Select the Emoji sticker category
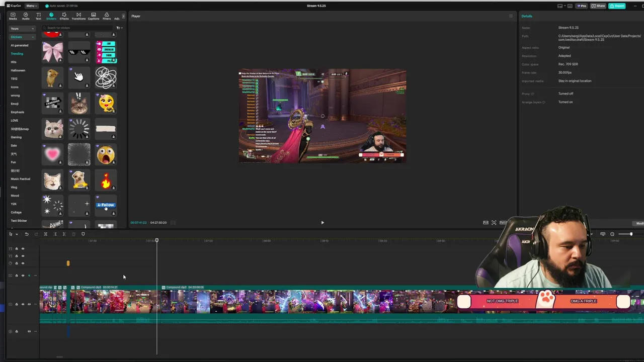 pyautogui.click(x=15, y=104)
